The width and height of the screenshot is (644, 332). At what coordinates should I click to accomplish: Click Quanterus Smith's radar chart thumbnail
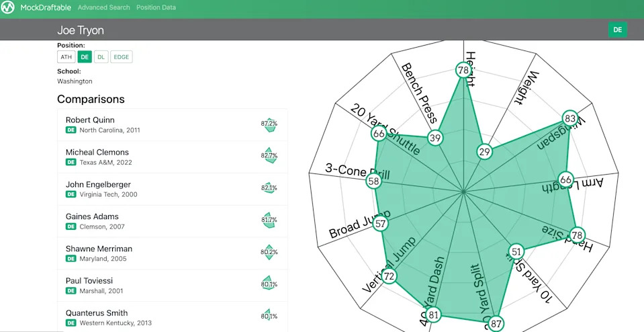pyautogui.click(x=269, y=317)
